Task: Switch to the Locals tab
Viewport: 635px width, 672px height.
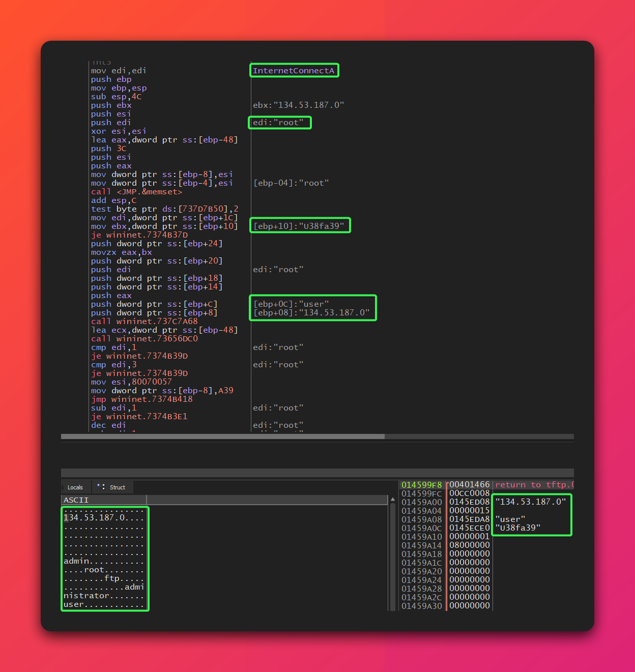Action: 74,487
